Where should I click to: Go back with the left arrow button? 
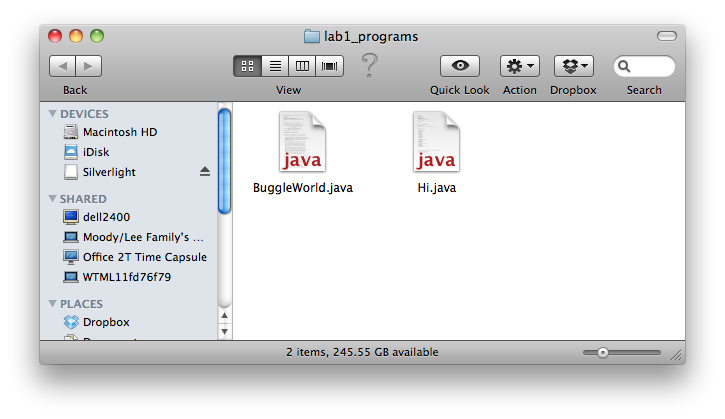pyautogui.click(x=62, y=66)
